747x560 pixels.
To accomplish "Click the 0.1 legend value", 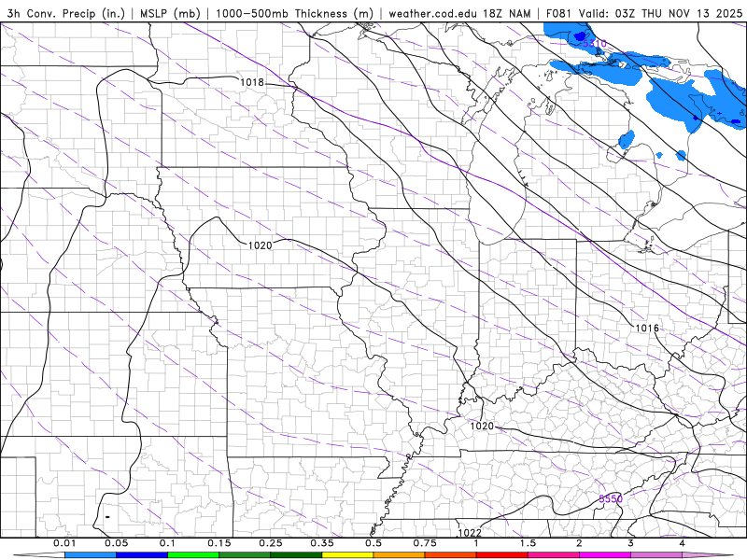I will 167,543.
